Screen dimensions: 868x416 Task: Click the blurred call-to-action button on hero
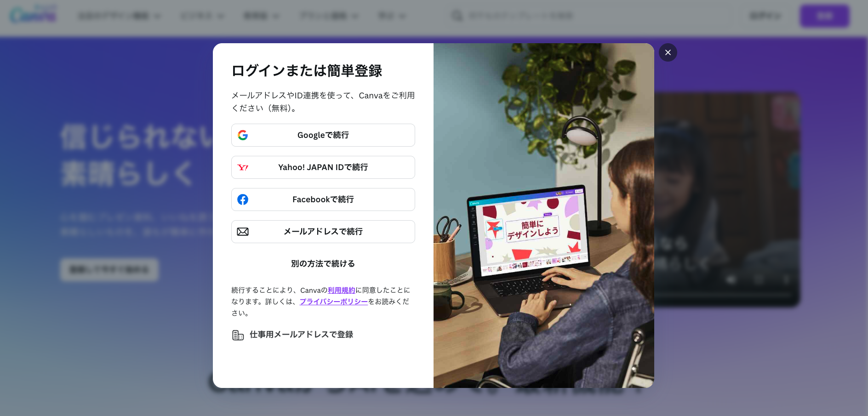click(x=109, y=270)
